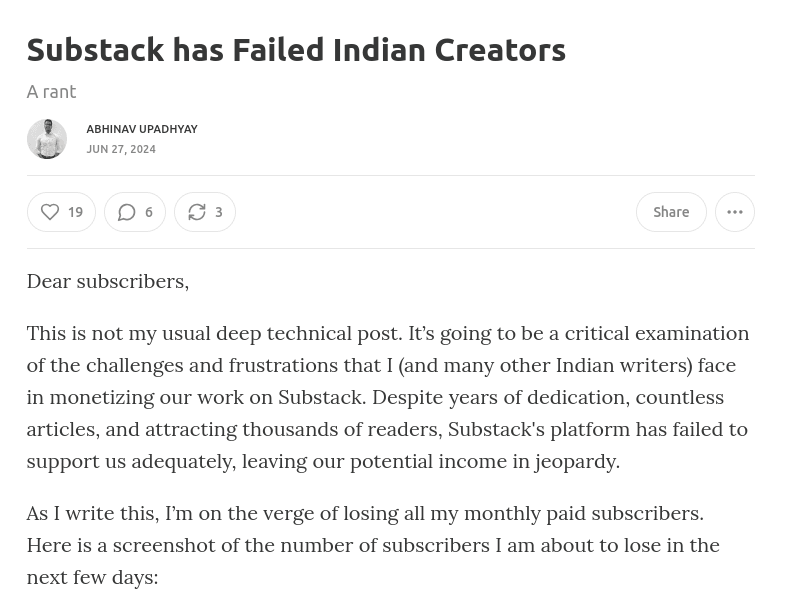Open comments via the speech bubble icon
794x609 pixels.
click(x=127, y=212)
